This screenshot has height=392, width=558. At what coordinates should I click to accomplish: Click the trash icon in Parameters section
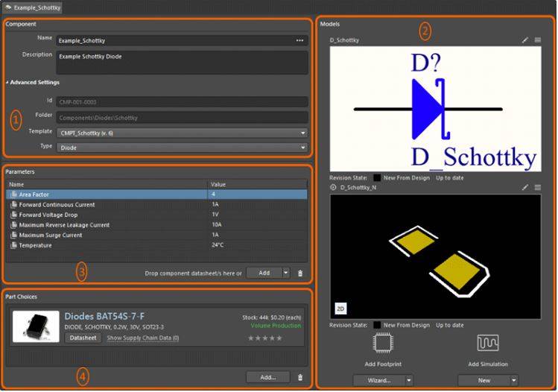[300, 274]
